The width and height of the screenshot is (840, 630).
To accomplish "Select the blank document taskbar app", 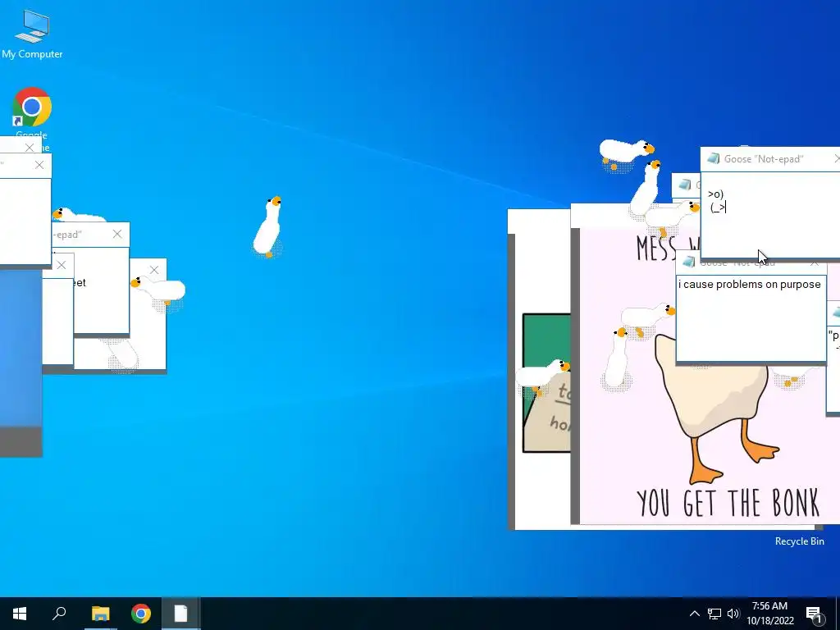I will click(181, 614).
